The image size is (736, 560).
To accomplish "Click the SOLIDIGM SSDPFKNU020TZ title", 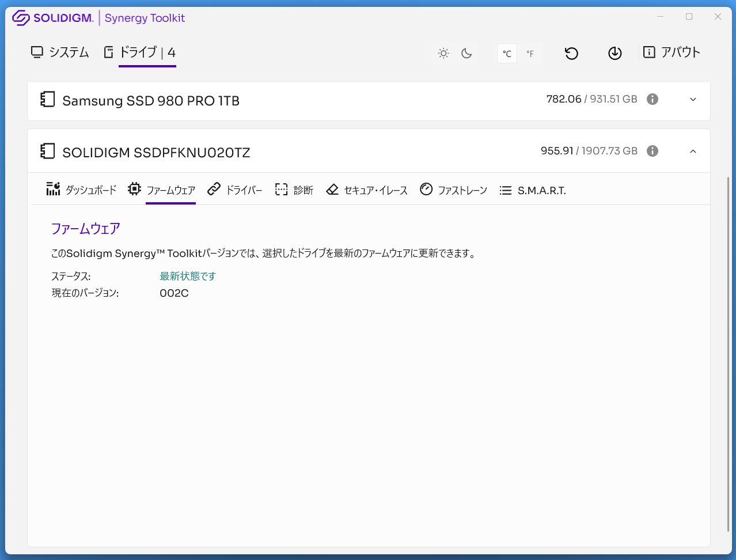I will [156, 153].
